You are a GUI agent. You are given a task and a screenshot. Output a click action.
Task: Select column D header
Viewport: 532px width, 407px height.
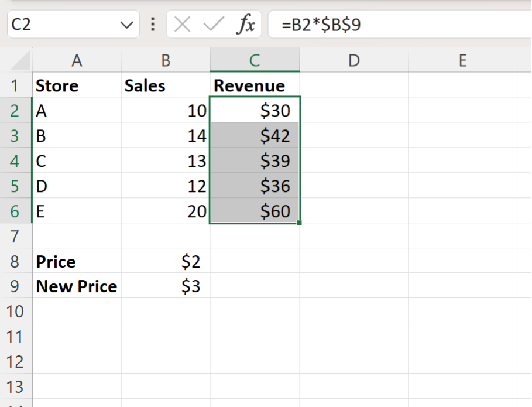pos(354,60)
